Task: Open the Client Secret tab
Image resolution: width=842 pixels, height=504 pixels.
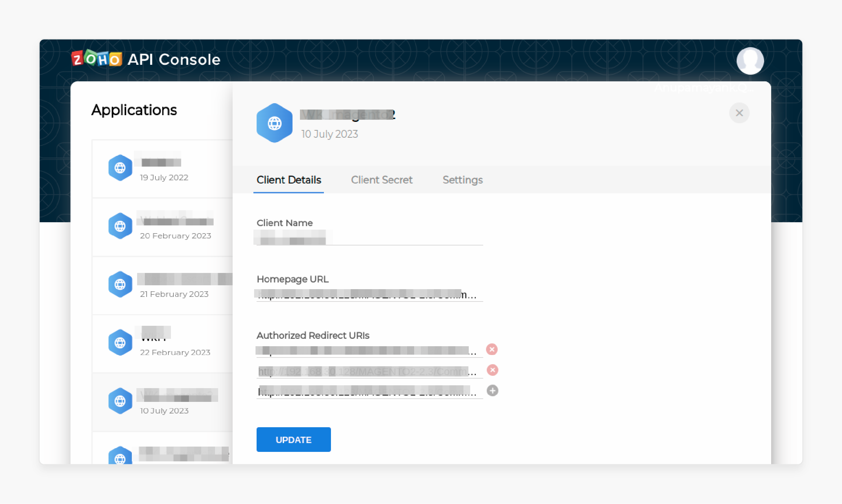Action: (x=382, y=180)
